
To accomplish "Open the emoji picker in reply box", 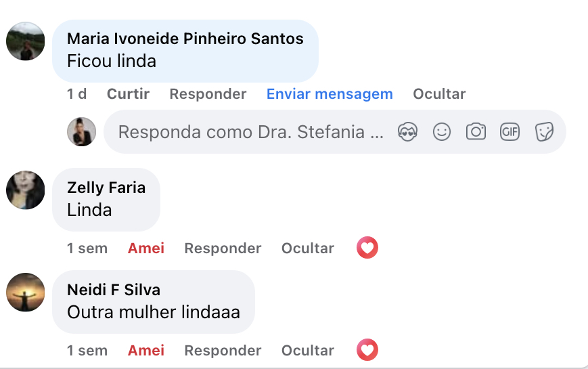I will pyautogui.click(x=442, y=132).
